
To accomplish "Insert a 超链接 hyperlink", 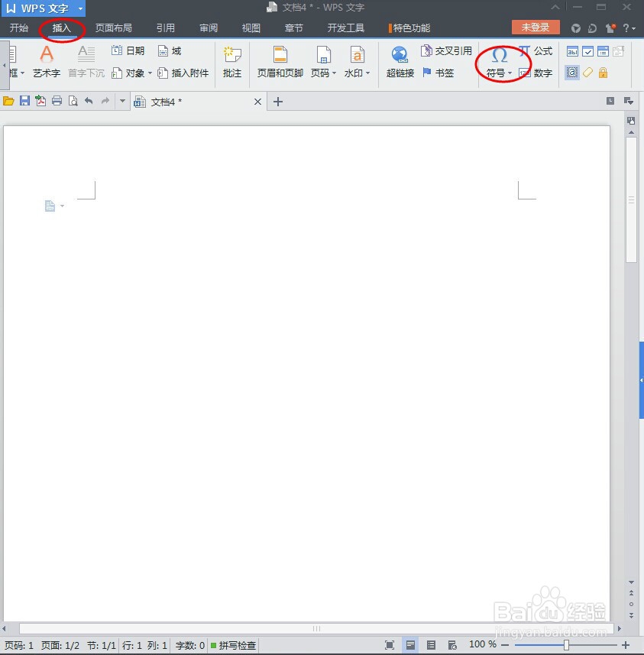I will (400, 62).
